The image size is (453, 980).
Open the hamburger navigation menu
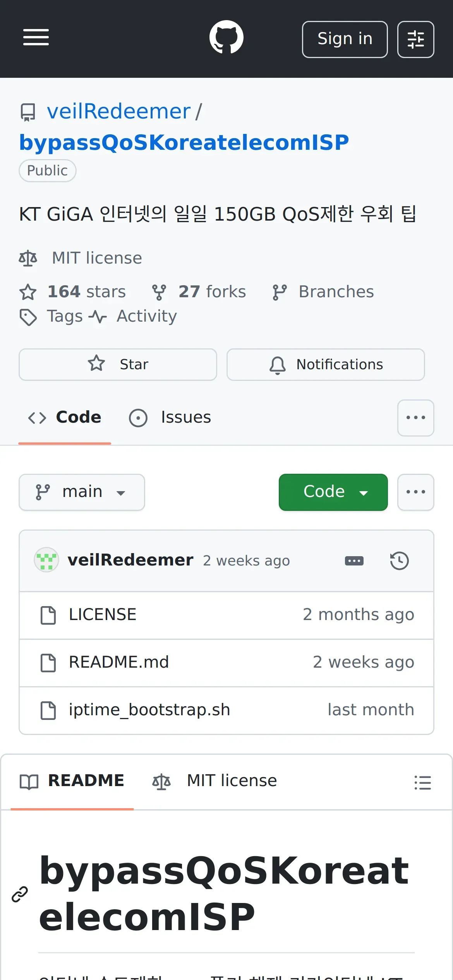(x=36, y=38)
